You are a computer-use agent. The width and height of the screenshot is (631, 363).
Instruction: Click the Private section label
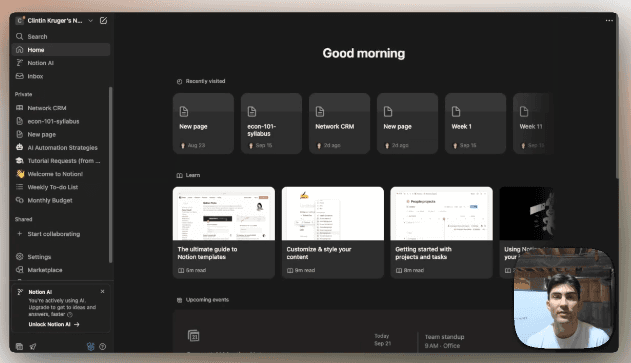tap(23, 94)
